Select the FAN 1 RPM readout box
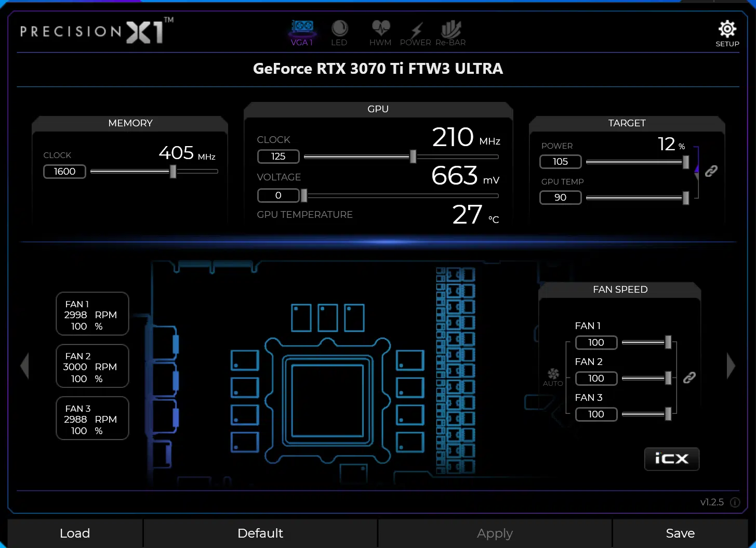This screenshot has height=548, width=756. [x=92, y=314]
